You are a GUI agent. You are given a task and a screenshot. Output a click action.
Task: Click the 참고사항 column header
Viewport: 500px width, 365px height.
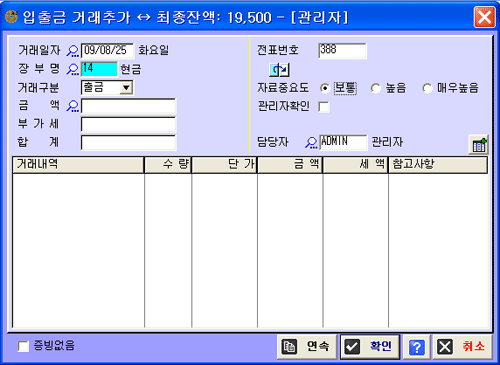coord(438,165)
